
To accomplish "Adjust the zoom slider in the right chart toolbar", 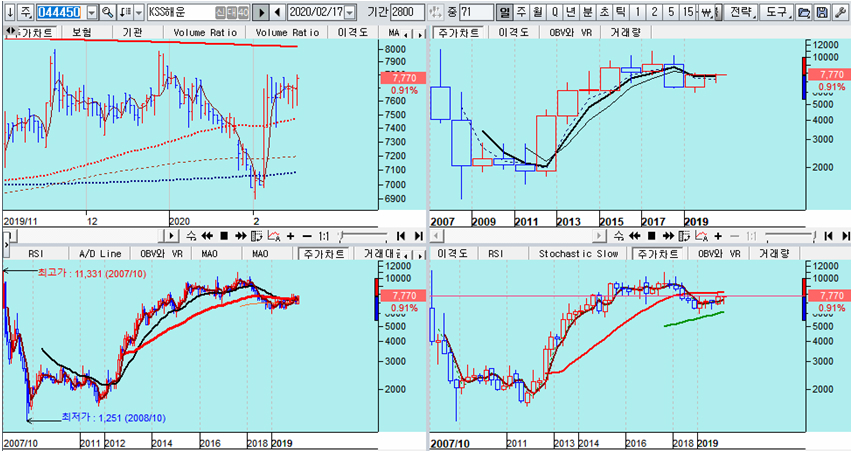I will tap(790, 236).
